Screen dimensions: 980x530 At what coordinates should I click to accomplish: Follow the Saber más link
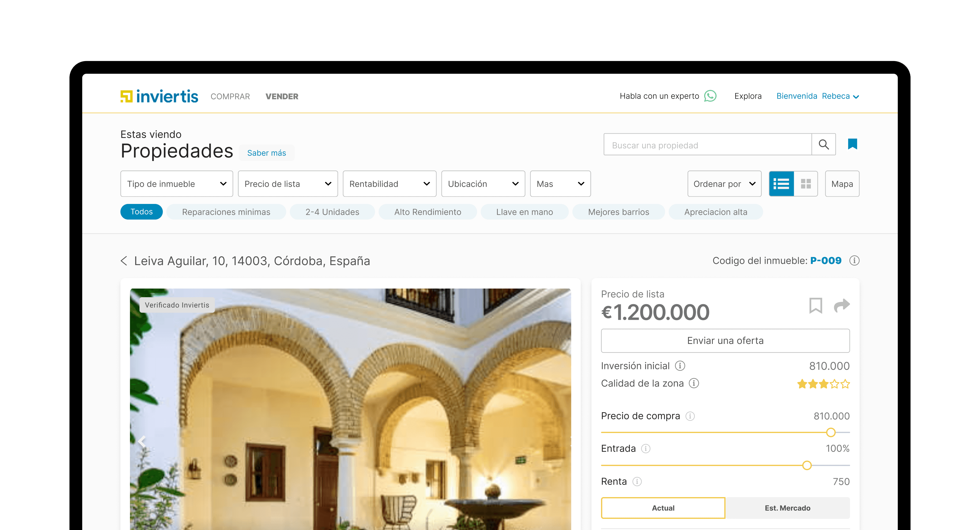(x=266, y=153)
